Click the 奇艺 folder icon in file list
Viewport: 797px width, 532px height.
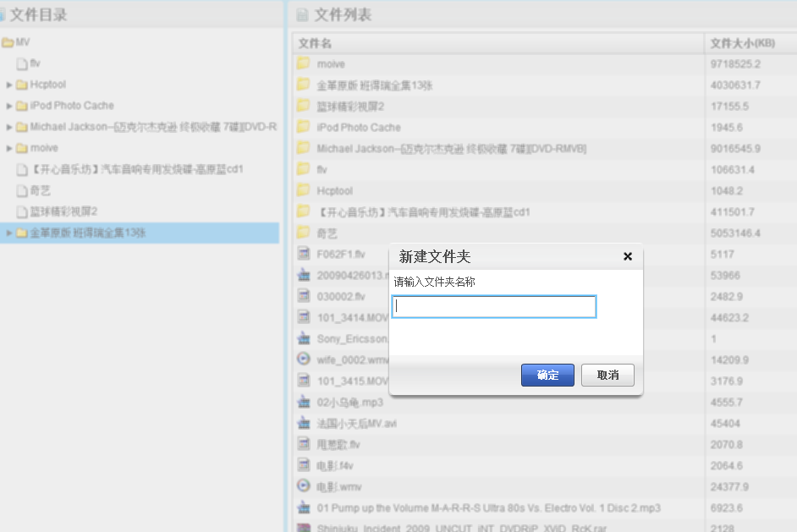click(304, 233)
